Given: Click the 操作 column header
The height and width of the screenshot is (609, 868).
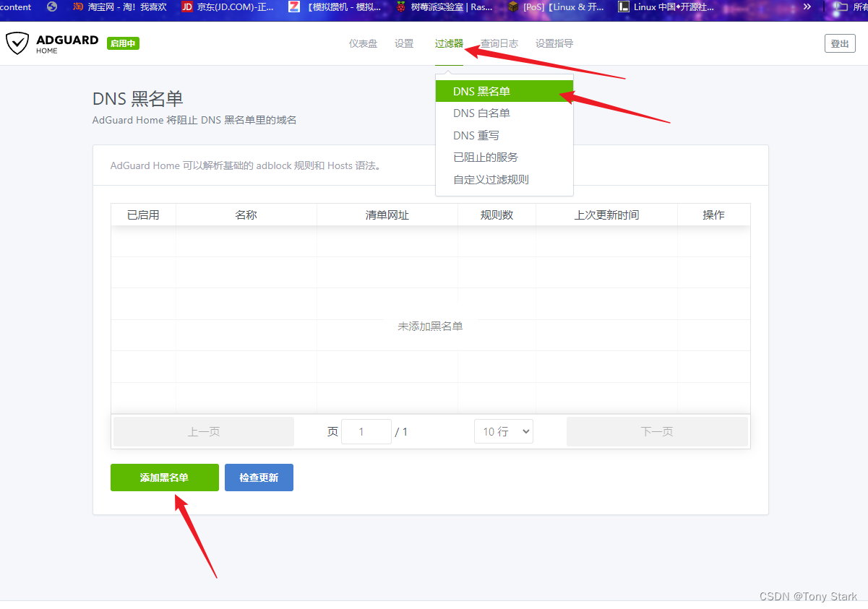Looking at the screenshot, I should tap(713, 215).
